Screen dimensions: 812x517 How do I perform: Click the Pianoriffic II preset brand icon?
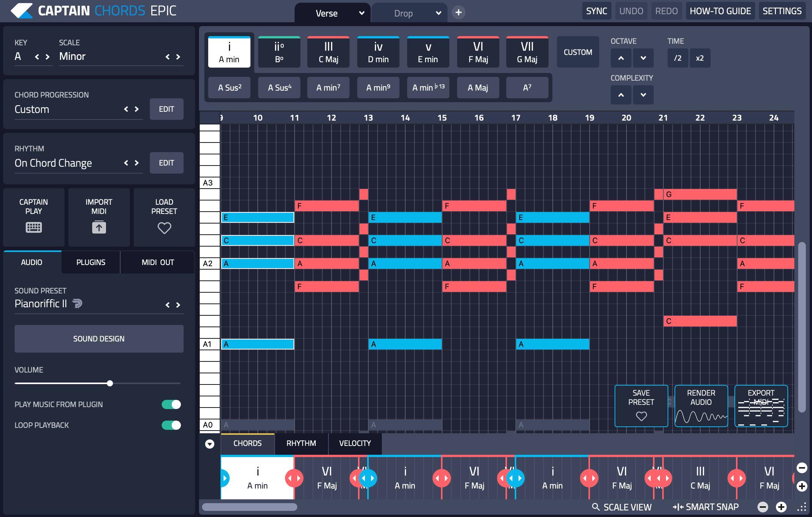coord(77,303)
